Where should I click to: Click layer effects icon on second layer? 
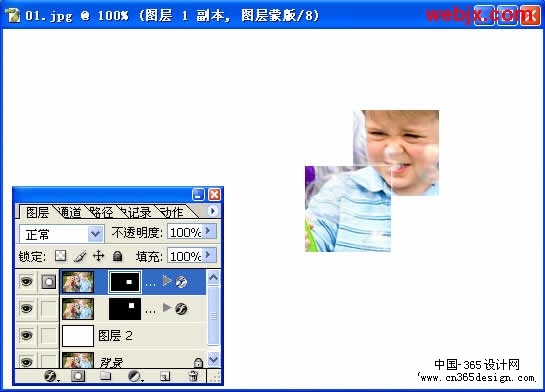181,309
